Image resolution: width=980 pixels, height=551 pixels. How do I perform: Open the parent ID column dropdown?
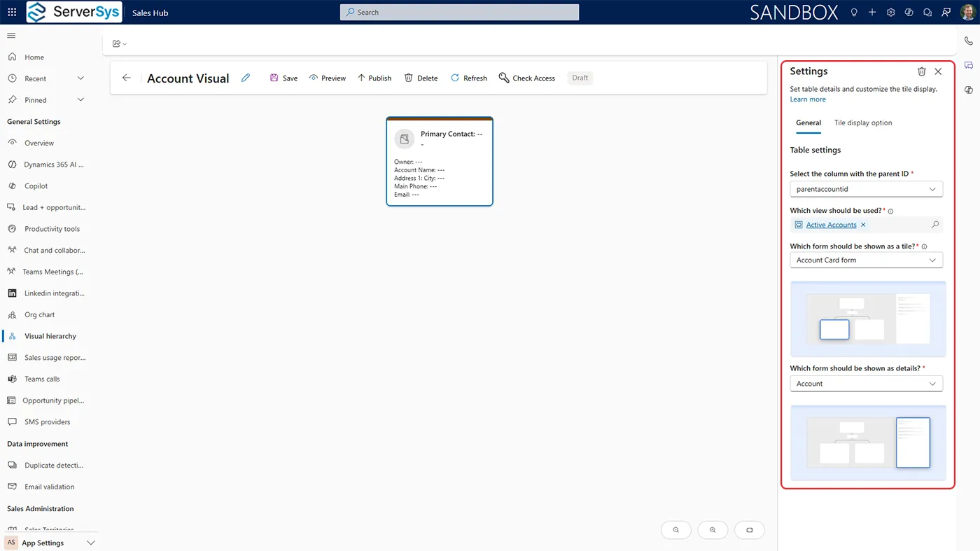tap(866, 189)
